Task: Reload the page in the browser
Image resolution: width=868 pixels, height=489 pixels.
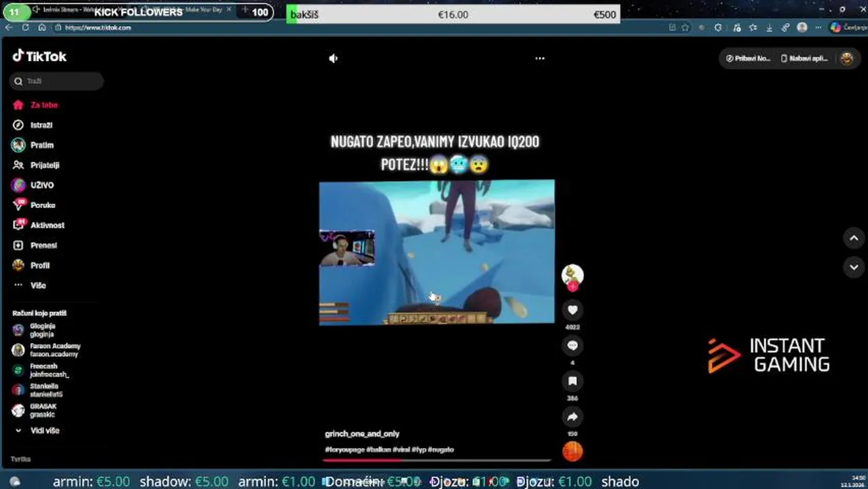Action: (26, 27)
